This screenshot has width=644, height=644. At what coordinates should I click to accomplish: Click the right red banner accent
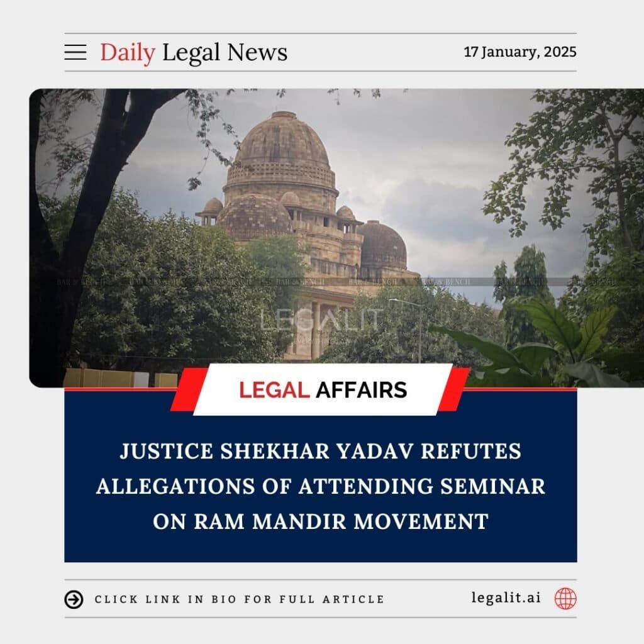[454, 389]
